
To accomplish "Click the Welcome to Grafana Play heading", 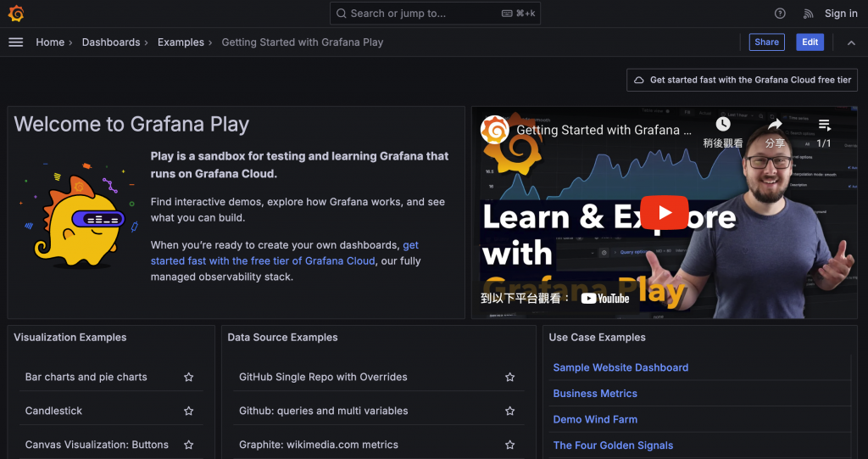I will pos(131,124).
